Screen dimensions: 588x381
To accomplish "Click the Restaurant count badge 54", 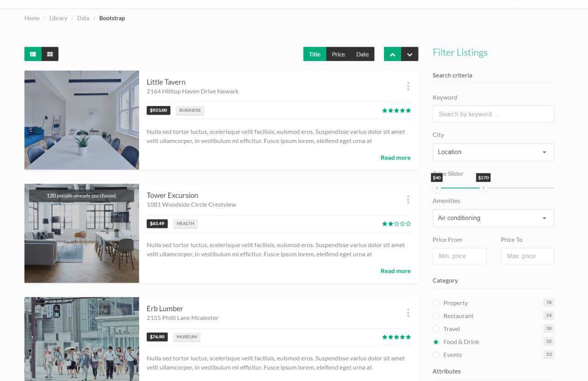I will pos(548,315).
